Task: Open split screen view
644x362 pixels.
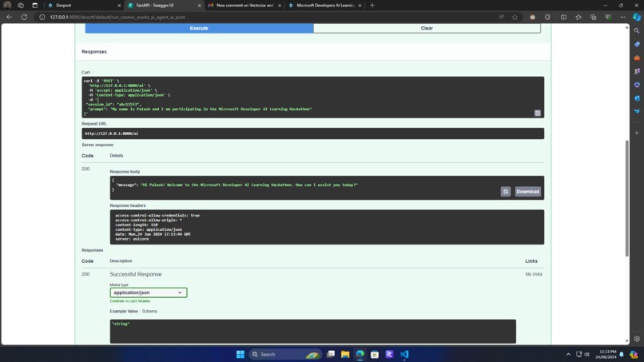Action: [x=563, y=18]
